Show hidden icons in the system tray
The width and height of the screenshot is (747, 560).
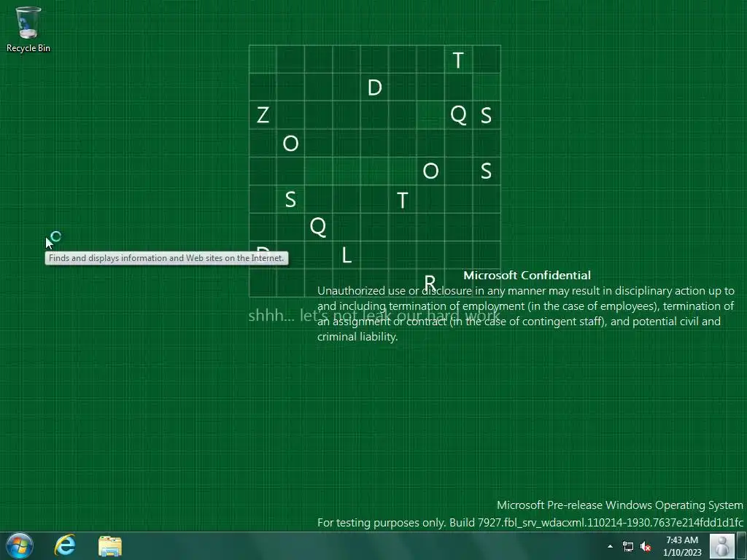tap(611, 546)
